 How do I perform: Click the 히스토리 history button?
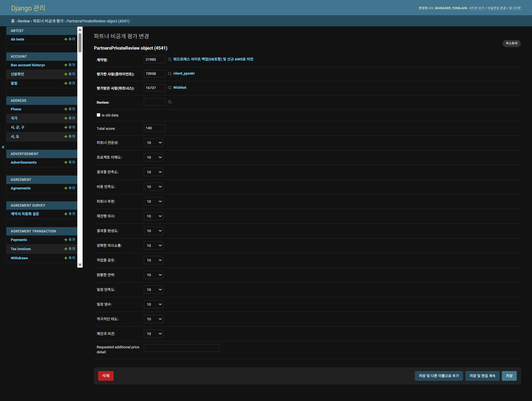(511, 44)
